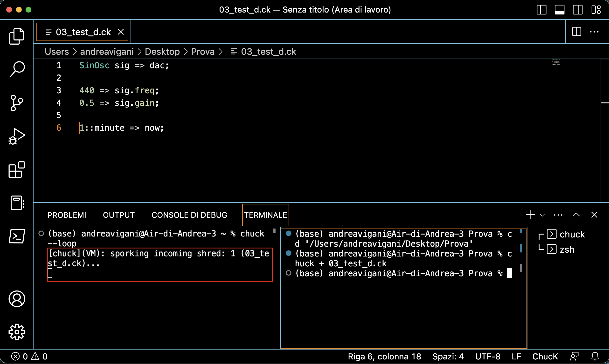Click the editor minimap preview

tap(556, 62)
